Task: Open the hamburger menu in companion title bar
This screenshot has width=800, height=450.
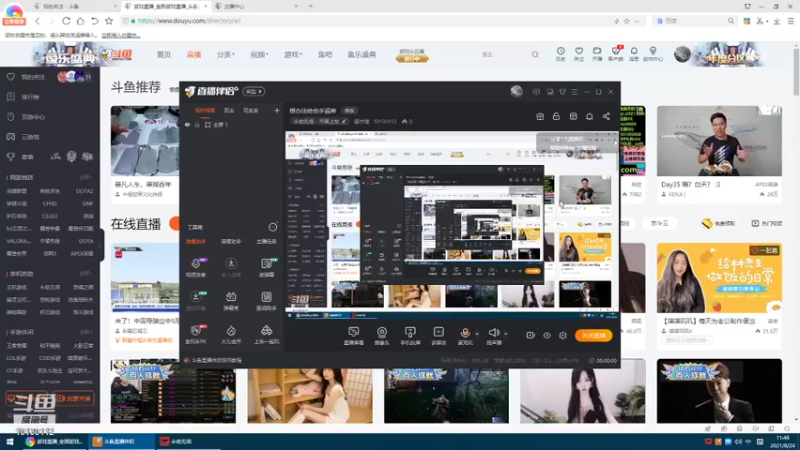Action: tap(574, 92)
